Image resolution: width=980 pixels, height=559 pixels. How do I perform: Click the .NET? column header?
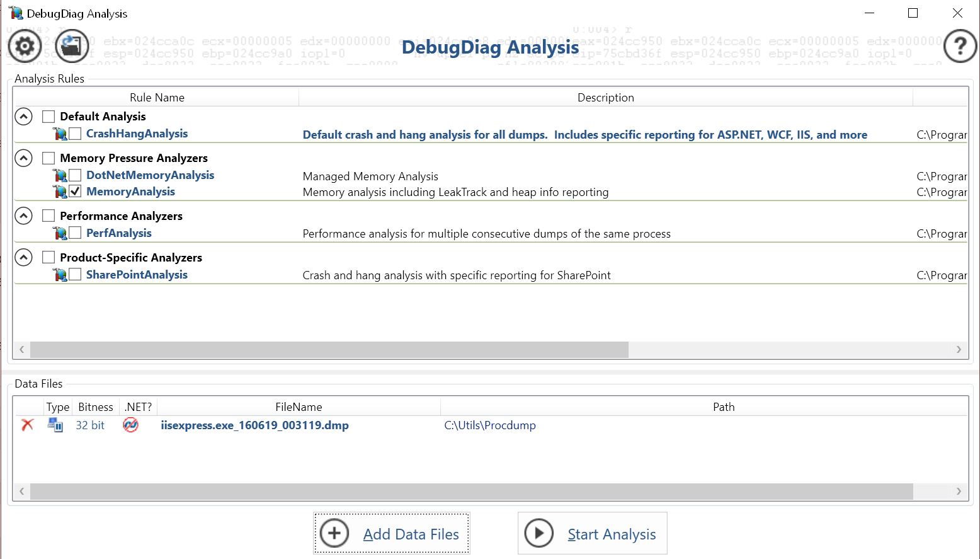[x=138, y=407]
